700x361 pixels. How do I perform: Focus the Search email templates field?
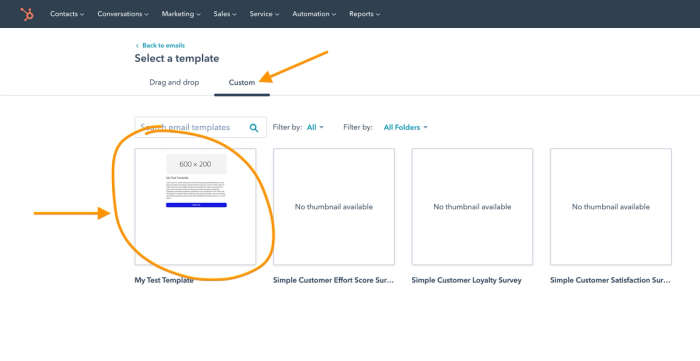click(x=200, y=127)
